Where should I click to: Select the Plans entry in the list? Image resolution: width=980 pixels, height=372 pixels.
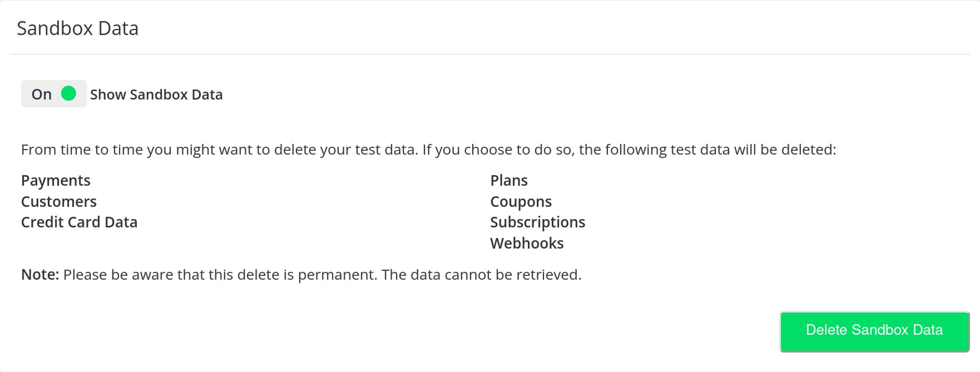tap(508, 180)
